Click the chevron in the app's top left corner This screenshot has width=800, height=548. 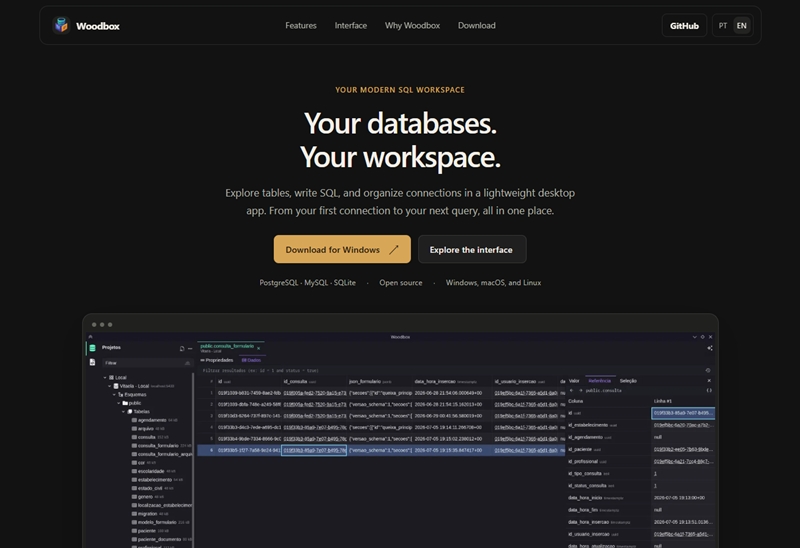pos(90,337)
